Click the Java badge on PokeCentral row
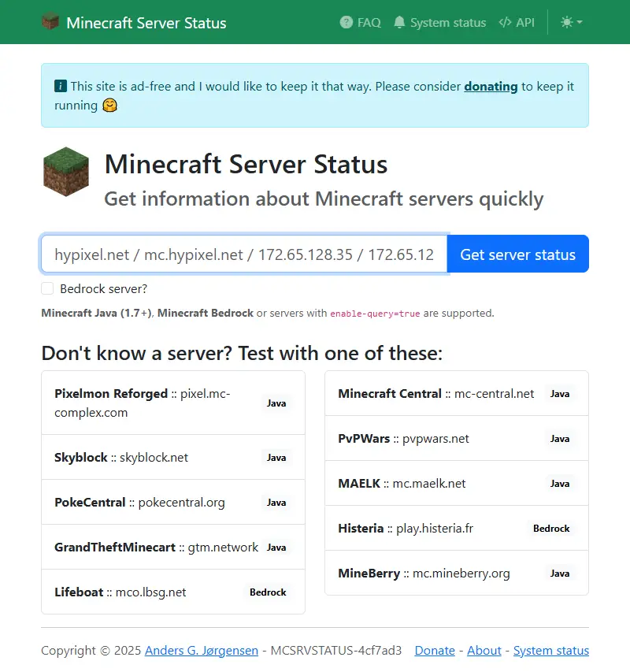The image size is (630, 672). (276, 503)
